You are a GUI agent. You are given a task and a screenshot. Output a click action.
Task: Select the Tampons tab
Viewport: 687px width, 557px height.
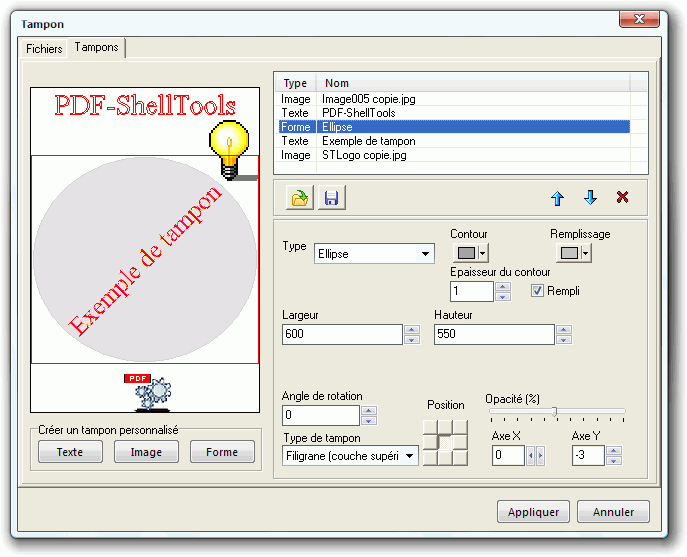[x=96, y=47]
